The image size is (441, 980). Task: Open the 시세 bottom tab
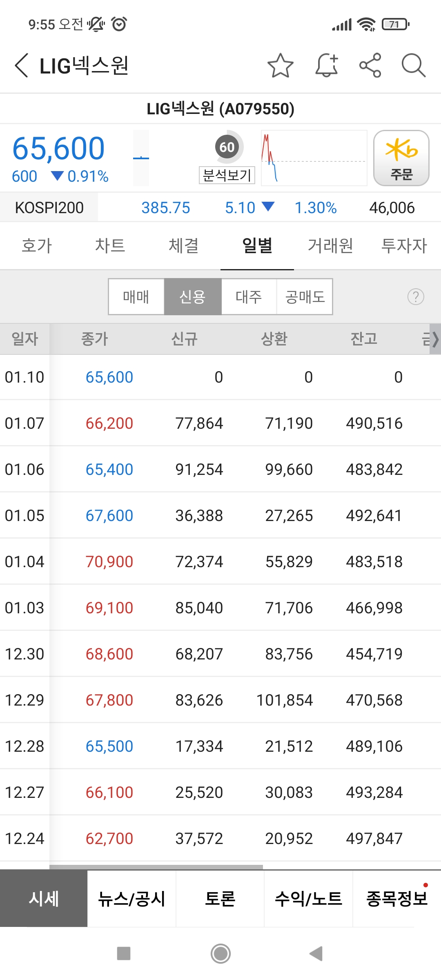[44, 898]
